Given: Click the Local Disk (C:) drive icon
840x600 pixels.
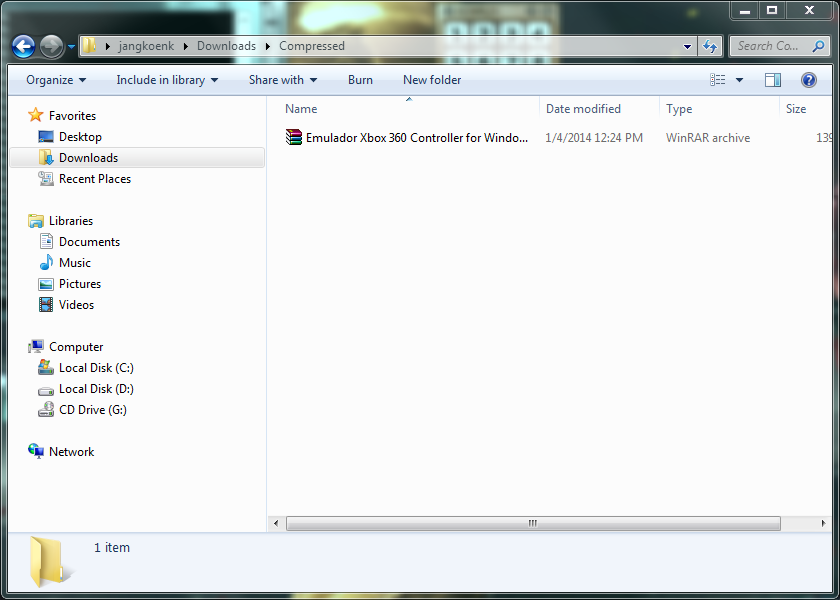Looking at the screenshot, I should point(46,368).
